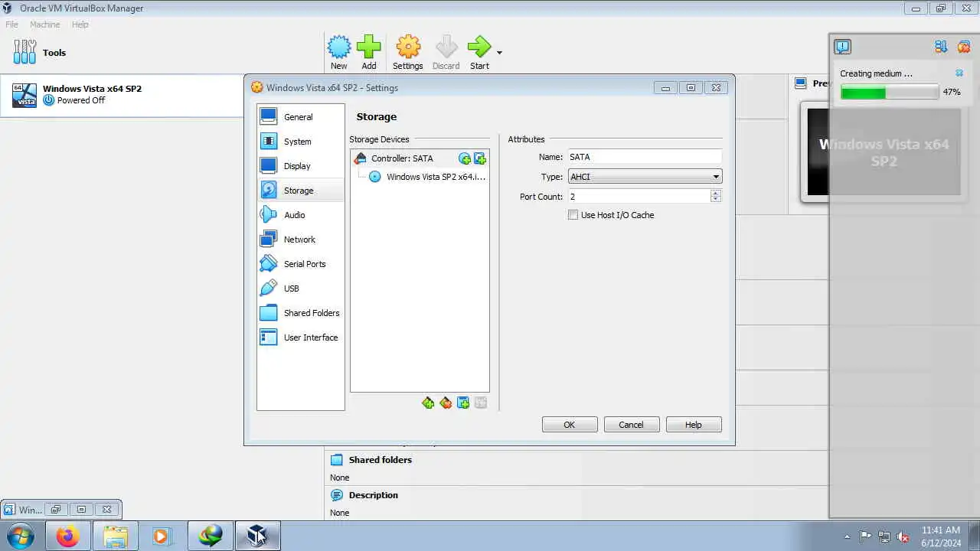This screenshot has height=551, width=980.
Task: Open Internet Download Manager taskbar icon
Action: (211, 536)
